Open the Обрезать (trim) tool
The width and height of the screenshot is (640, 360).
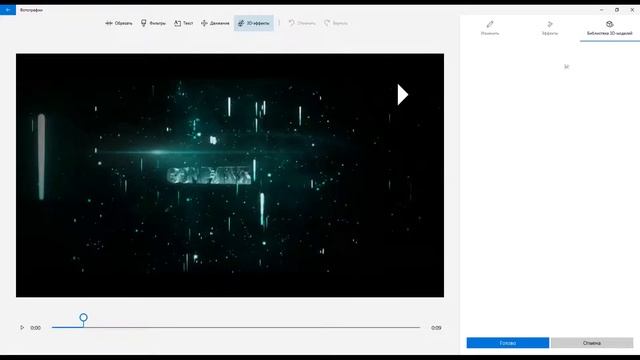click(x=119, y=23)
